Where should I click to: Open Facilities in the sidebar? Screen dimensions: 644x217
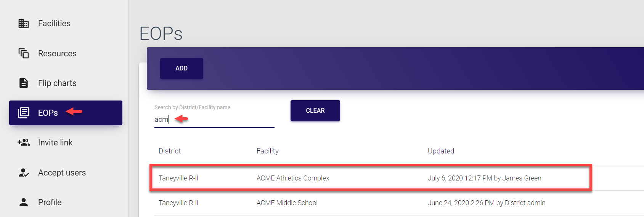click(x=54, y=24)
